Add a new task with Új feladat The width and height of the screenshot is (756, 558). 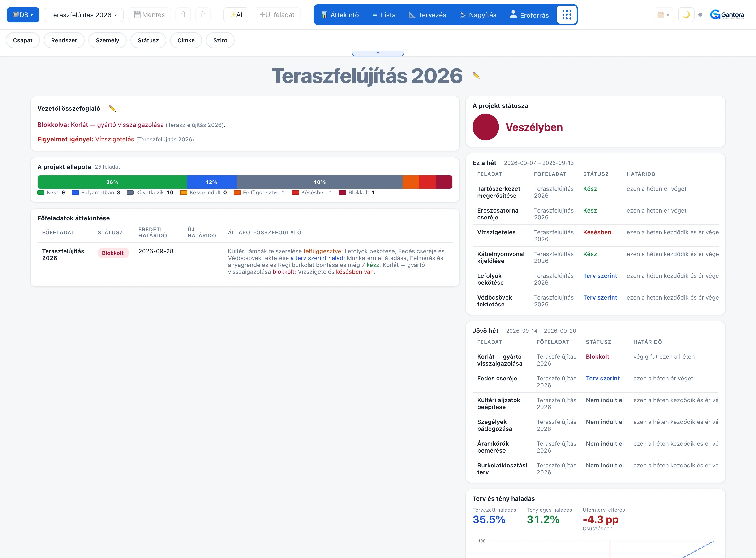tap(277, 15)
